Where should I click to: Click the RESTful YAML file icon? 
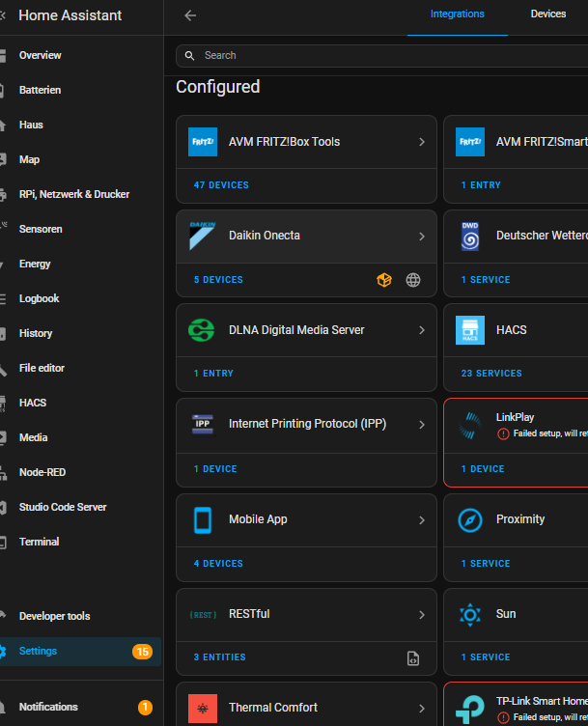pyautogui.click(x=413, y=658)
